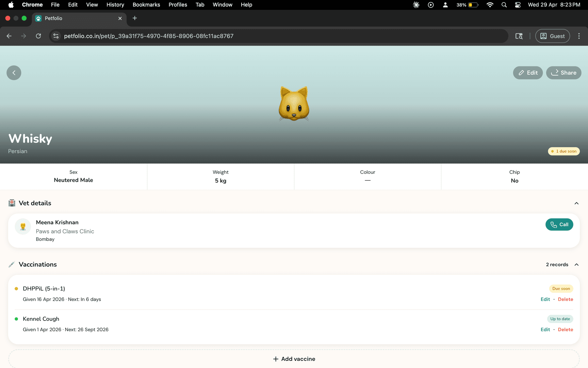Click the Wi-Fi status icon
Viewport: 588px width, 368px height.
click(490, 5)
